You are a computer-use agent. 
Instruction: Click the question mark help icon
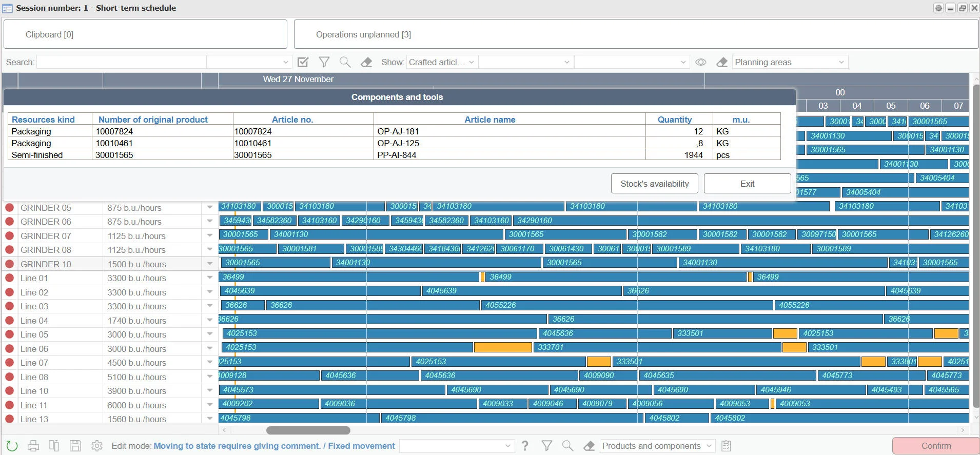(x=525, y=446)
